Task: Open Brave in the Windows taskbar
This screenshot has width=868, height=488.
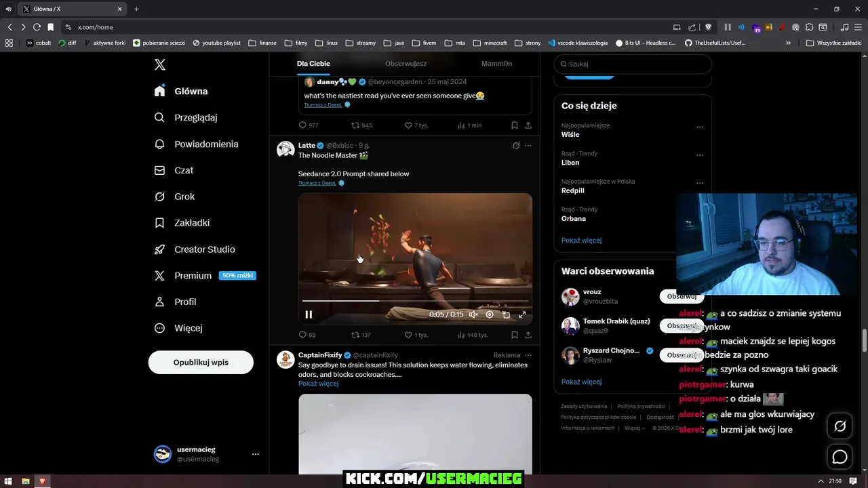Action: [x=42, y=481]
